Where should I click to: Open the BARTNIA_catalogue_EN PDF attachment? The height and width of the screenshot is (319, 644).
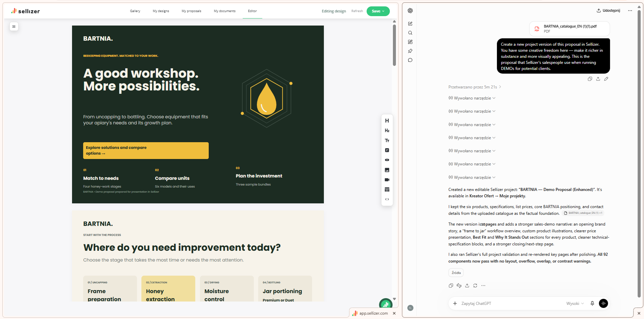point(569,29)
